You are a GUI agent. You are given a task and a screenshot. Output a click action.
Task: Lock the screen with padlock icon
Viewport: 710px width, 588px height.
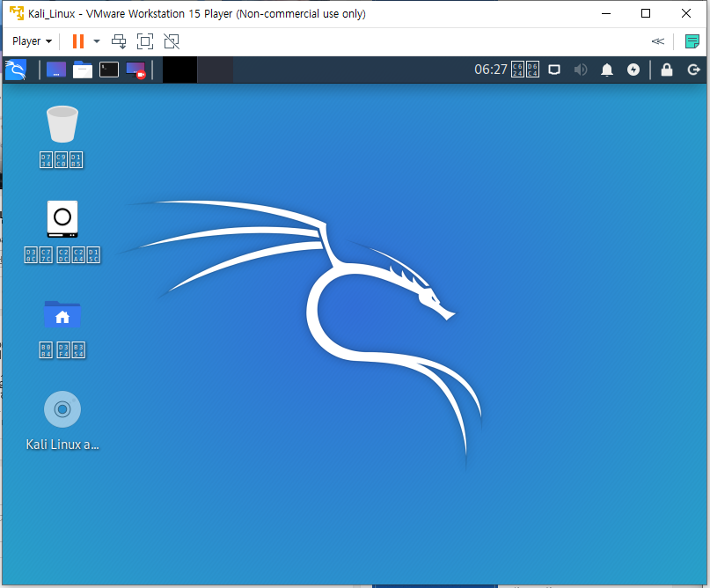(x=667, y=70)
